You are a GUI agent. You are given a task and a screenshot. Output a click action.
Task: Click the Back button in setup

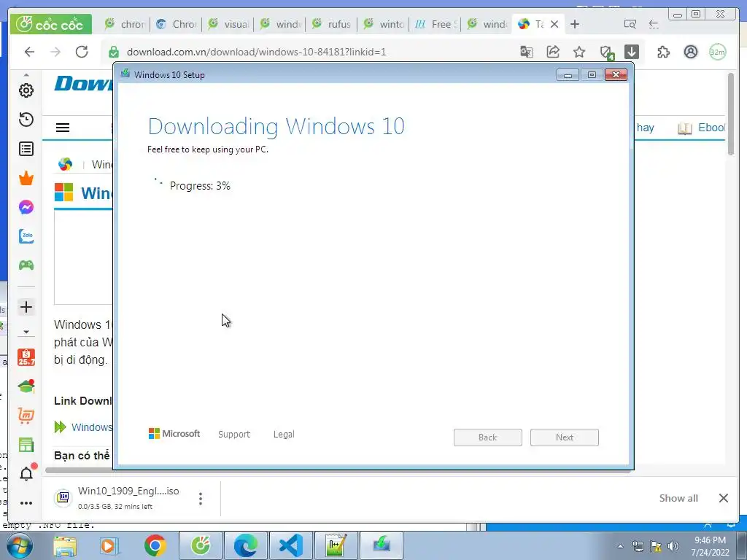[x=488, y=437]
